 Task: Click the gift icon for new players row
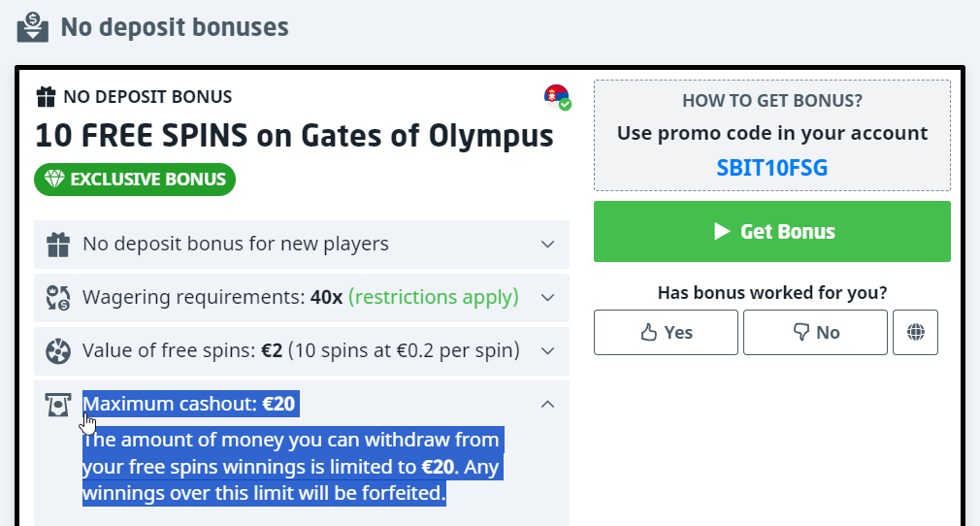point(58,245)
